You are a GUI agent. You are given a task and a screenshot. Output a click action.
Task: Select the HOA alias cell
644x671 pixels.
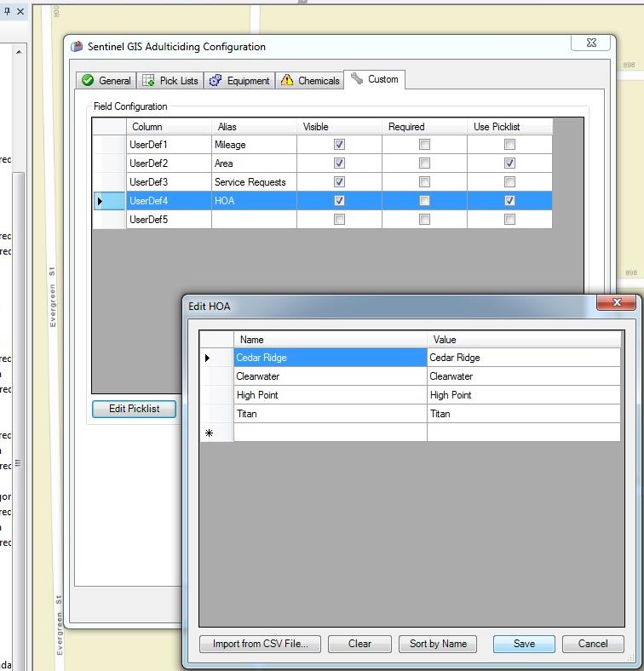tap(254, 201)
